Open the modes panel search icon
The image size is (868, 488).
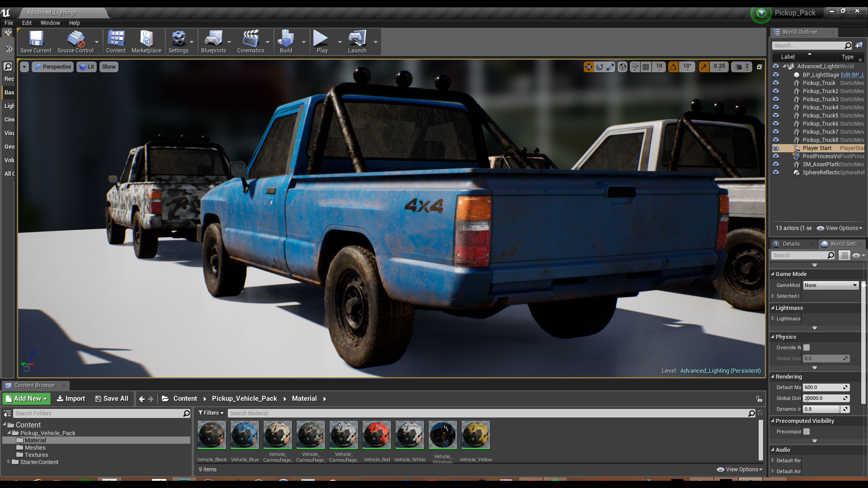point(8,66)
